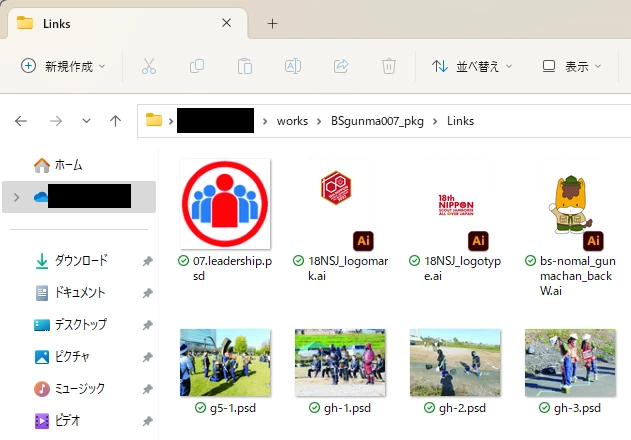Navigate to BSgunma007_pkg in breadcrumb
The width and height of the screenshot is (631, 440).
377,121
